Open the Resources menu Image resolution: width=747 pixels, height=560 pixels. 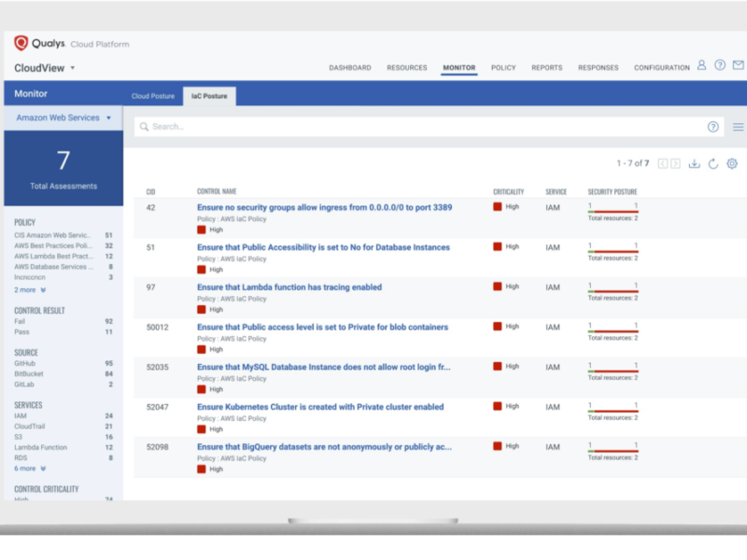(x=407, y=67)
